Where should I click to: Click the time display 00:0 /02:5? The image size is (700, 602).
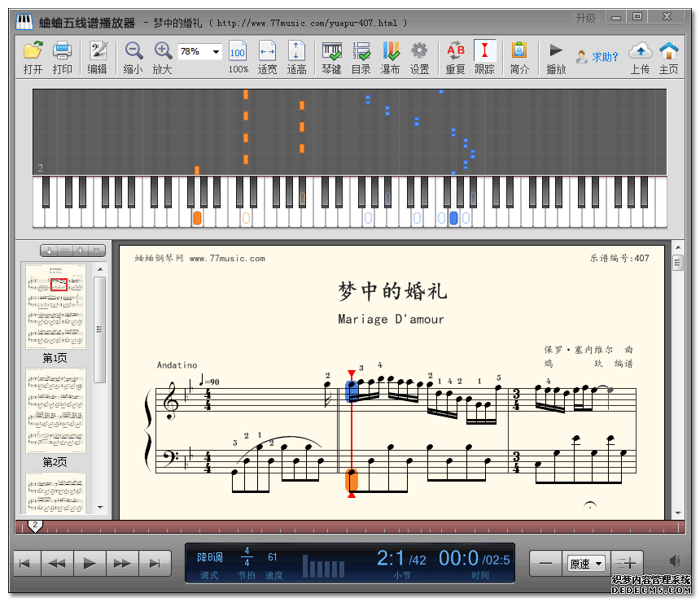coord(474,558)
